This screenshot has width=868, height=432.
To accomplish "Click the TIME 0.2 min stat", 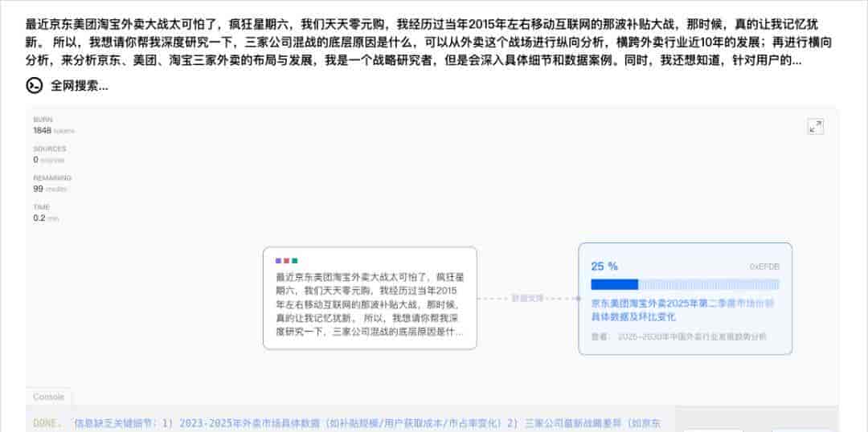I will pos(46,214).
